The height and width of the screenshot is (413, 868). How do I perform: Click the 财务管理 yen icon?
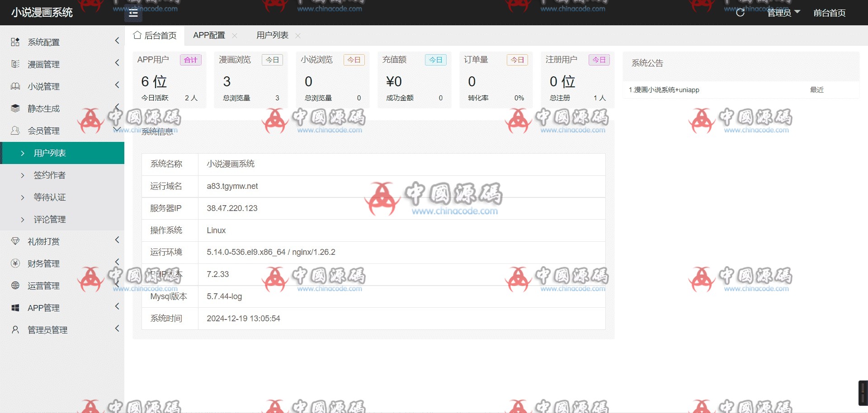tap(15, 263)
